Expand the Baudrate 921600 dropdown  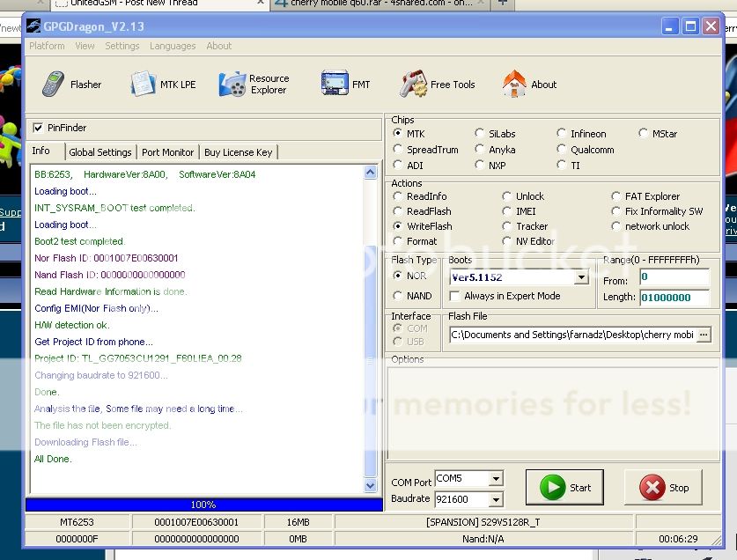tap(496, 499)
